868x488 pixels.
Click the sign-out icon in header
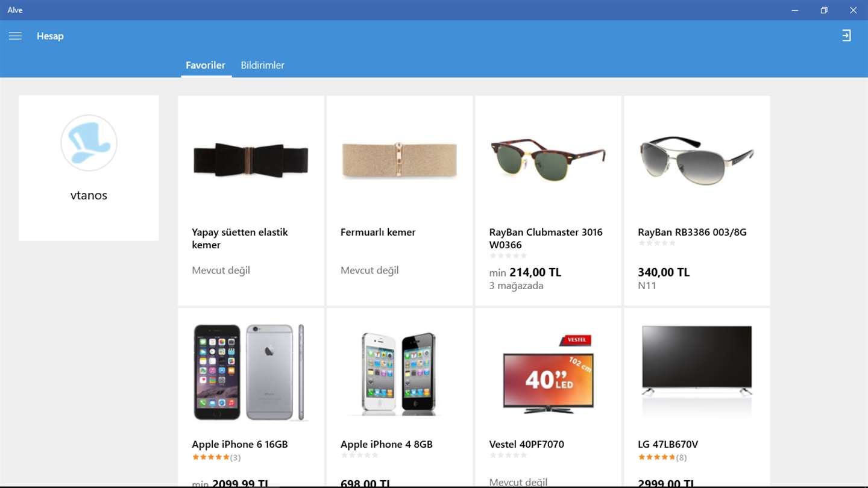tap(847, 36)
